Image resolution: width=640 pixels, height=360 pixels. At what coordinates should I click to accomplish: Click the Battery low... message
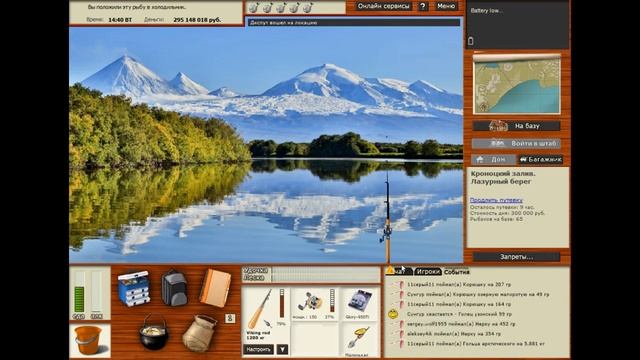coord(487,11)
